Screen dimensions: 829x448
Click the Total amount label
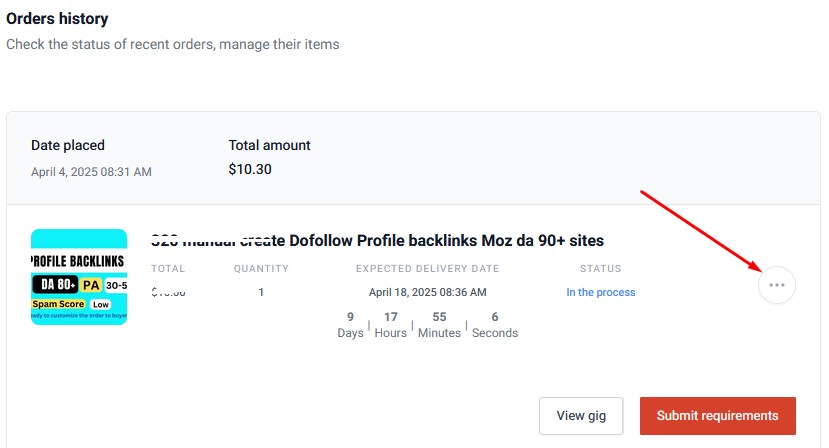pos(270,145)
